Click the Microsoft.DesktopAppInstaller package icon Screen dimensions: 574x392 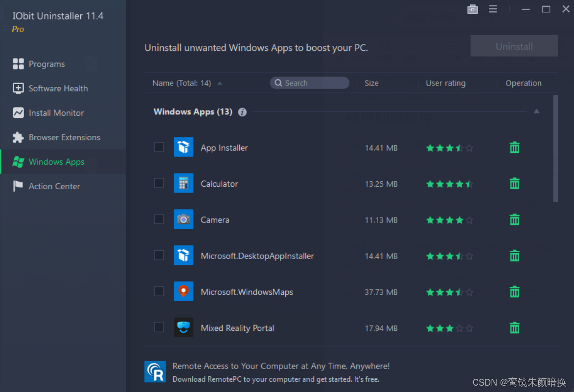184,255
